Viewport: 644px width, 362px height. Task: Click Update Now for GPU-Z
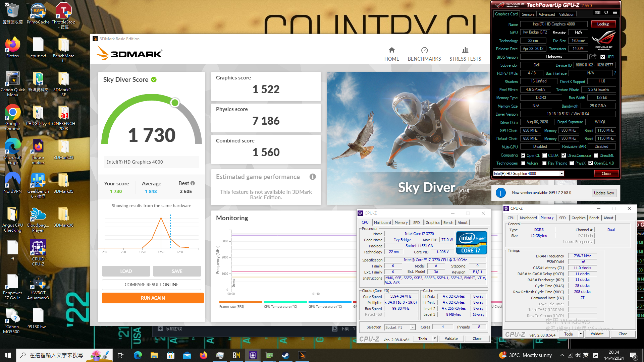pyautogui.click(x=604, y=193)
